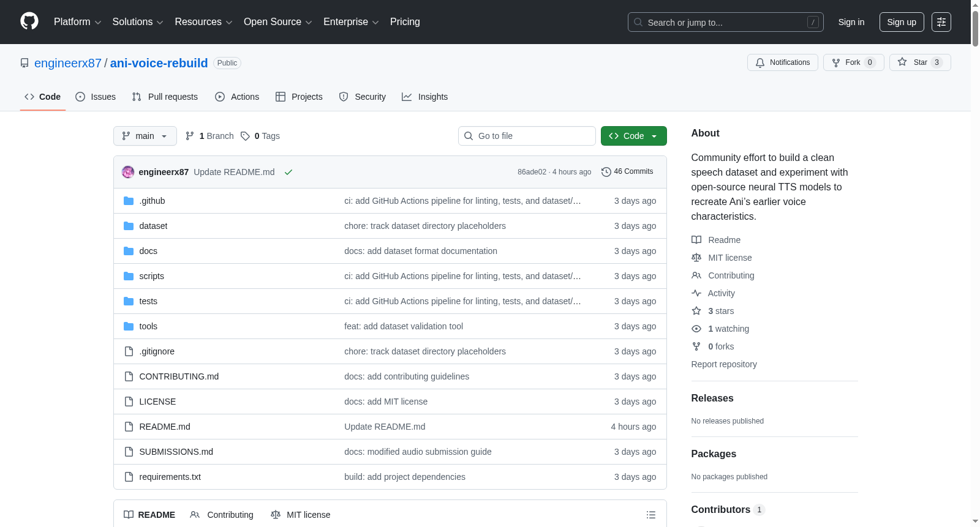Click the Sign up button
The image size is (980, 527).
902,22
